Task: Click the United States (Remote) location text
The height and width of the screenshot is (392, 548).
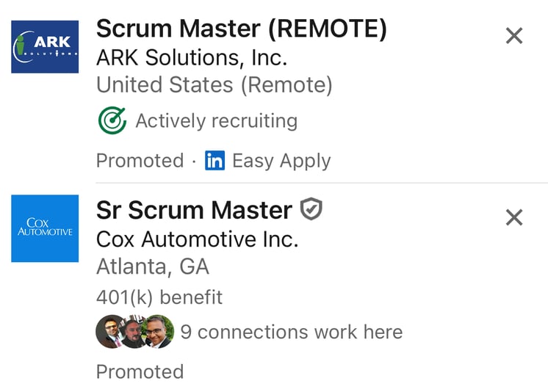Action: [214, 85]
